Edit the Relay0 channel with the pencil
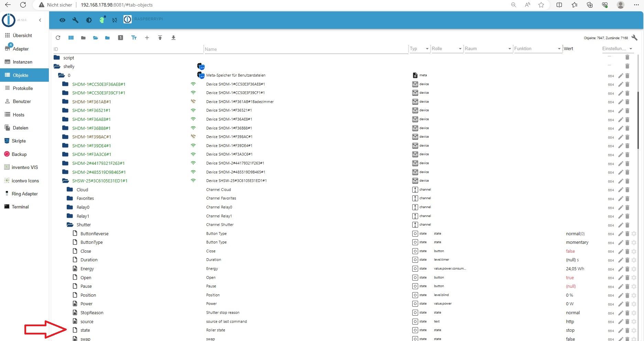Image resolution: width=644 pixels, height=341 pixels. 621,207
